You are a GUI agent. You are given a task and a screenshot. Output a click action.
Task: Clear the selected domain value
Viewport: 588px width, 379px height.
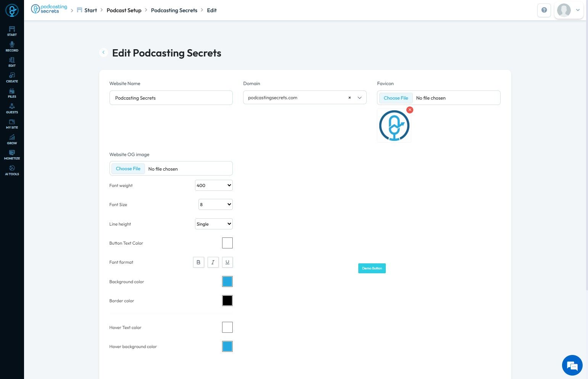click(350, 98)
